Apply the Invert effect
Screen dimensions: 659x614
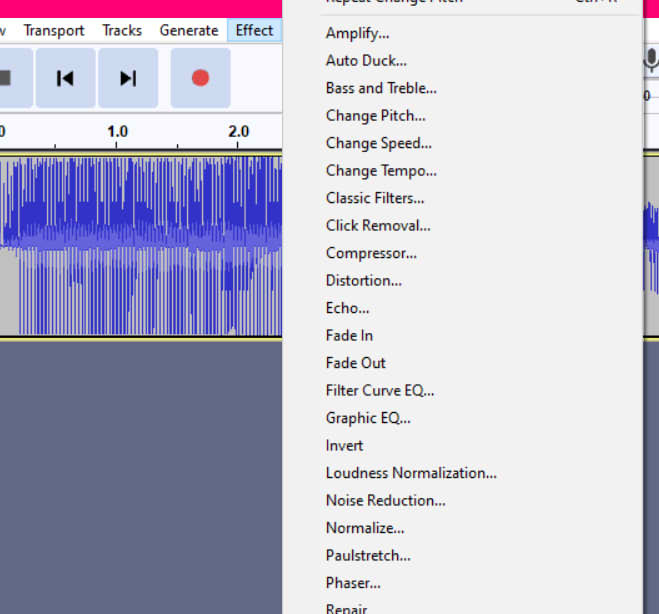[x=462, y=445]
